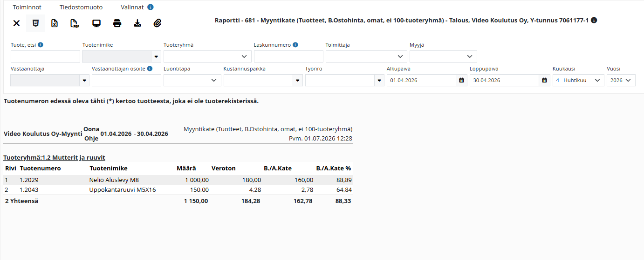Click product number 1.2043
644x260 pixels.
(x=29, y=190)
